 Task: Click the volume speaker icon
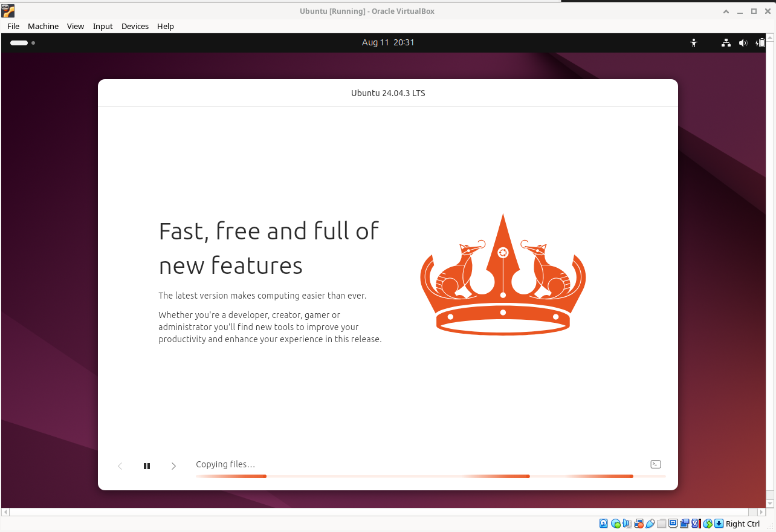pos(743,43)
